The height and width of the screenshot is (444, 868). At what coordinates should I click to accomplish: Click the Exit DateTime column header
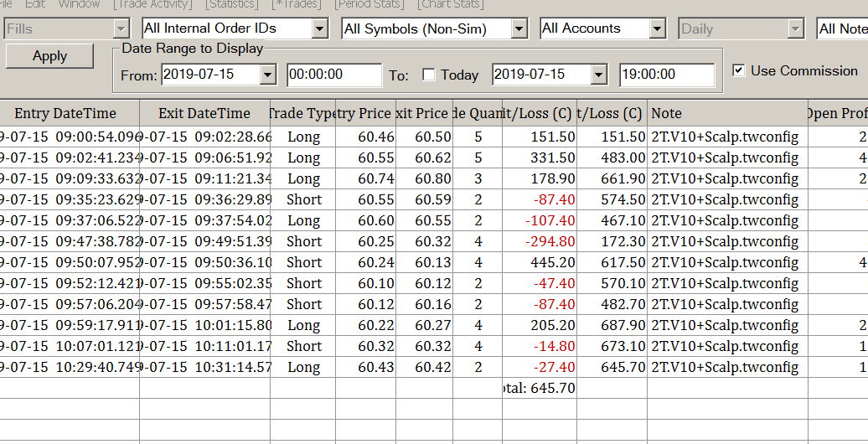[204, 113]
